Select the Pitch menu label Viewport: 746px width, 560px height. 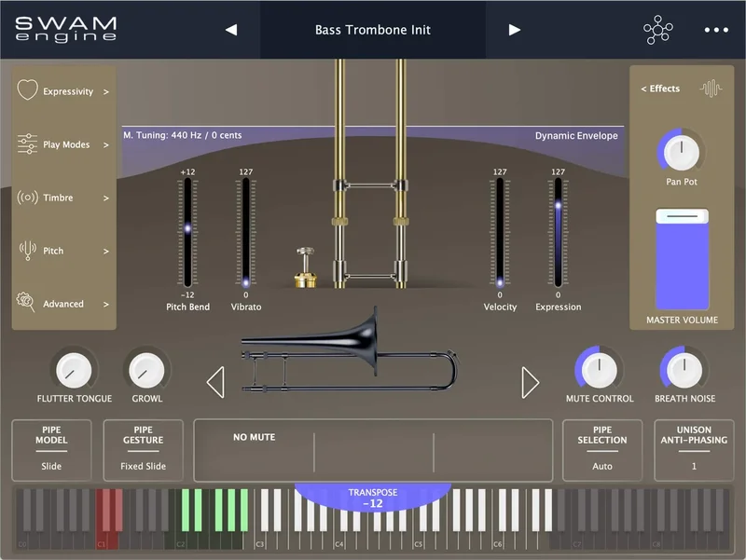coord(53,251)
